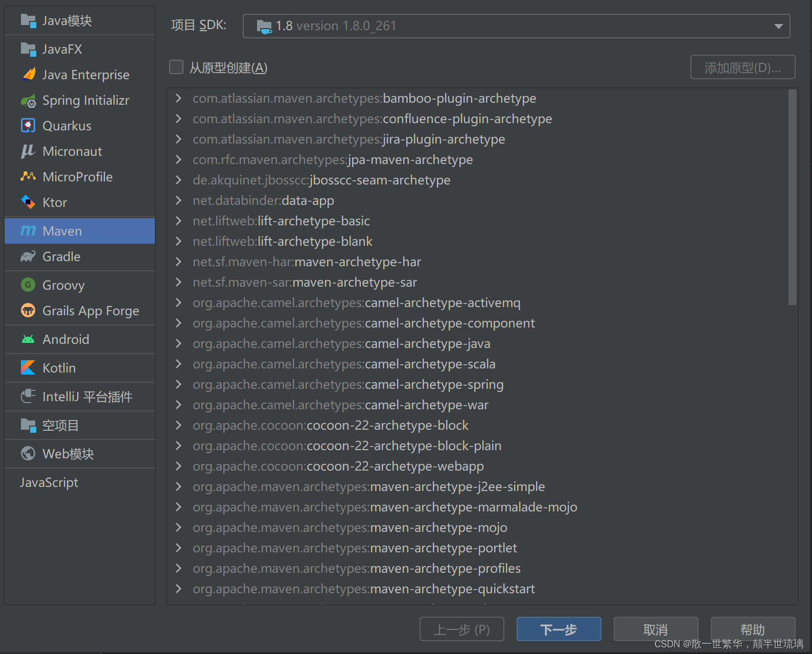
Task: Click the JavaFX folder icon
Action: (x=28, y=50)
